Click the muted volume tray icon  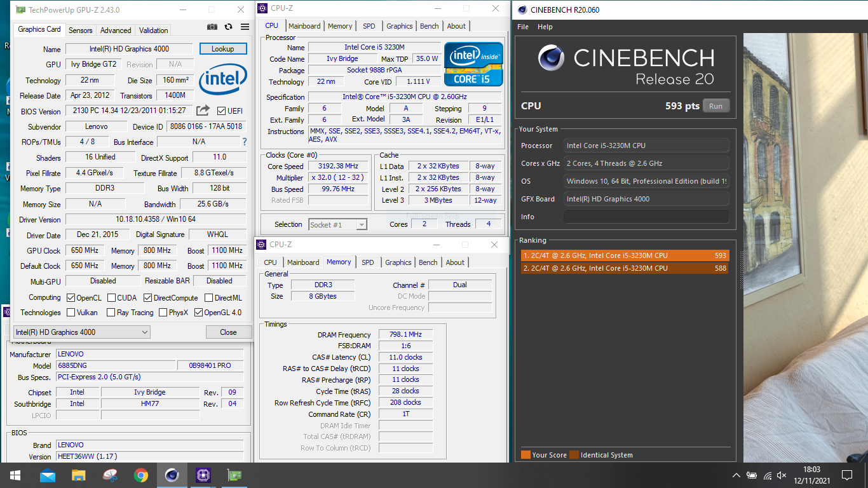pos(782,475)
